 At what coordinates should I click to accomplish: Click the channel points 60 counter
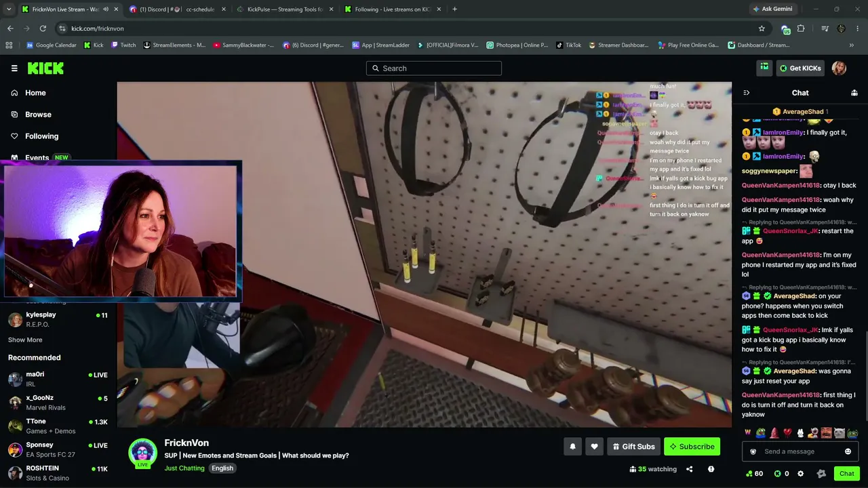(754, 474)
